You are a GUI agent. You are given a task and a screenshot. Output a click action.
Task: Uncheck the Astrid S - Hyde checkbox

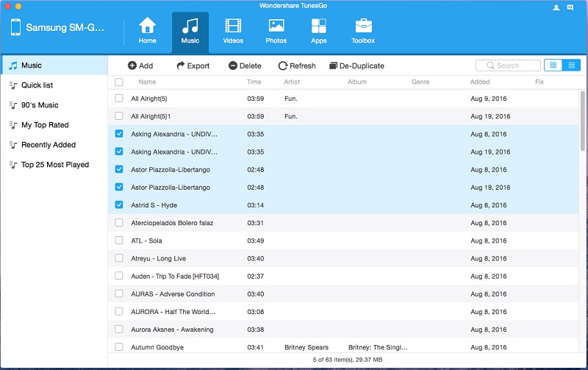tap(119, 205)
